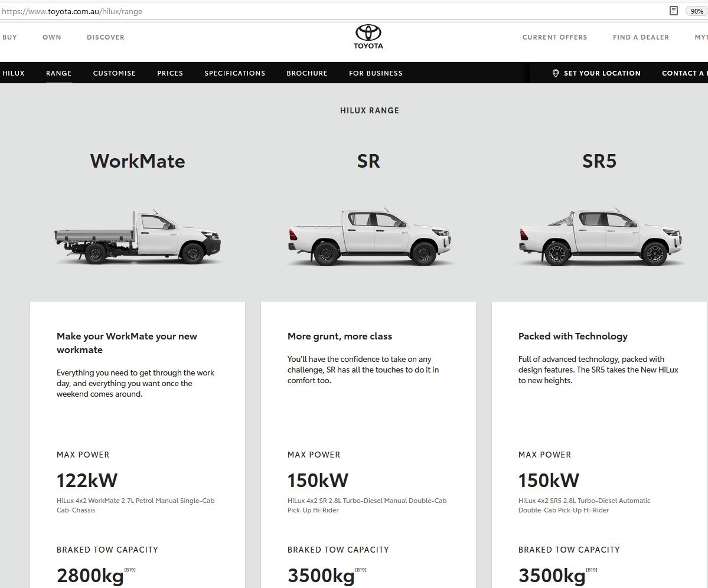The width and height of the screenshot is (708, 588).
Task: Click the SR card 150kW value
Action: pyautogui.click(x=318, y=481)
